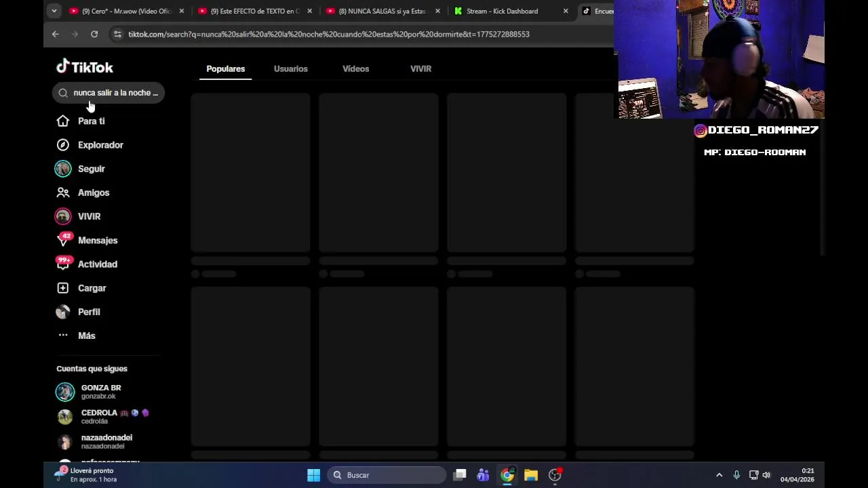This screenshot has width=868, height=488.
Task: Click the Chrome address bar URL
Action: pyautogui.click(x=329, y=34)
